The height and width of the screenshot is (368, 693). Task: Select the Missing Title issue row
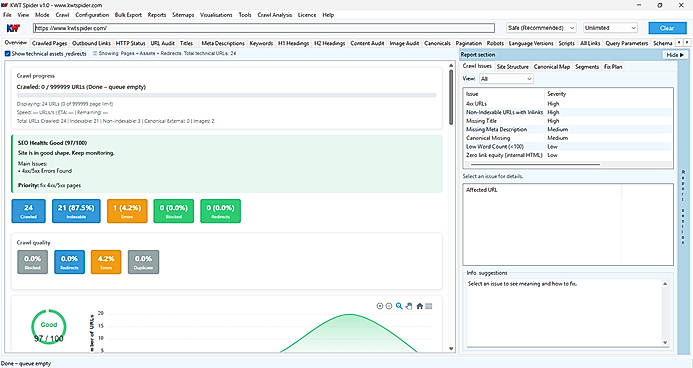coord(567,121)
